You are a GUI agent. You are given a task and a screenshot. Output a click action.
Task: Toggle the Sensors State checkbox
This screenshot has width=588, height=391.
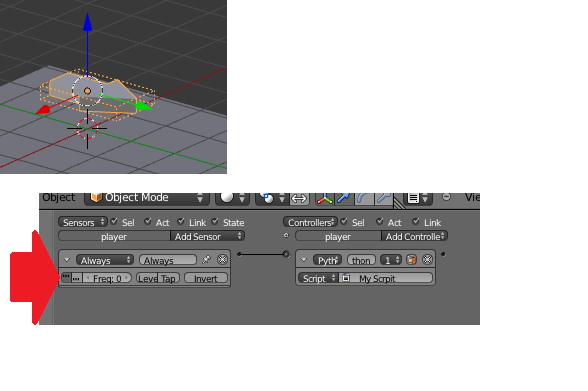pos(215,222)
